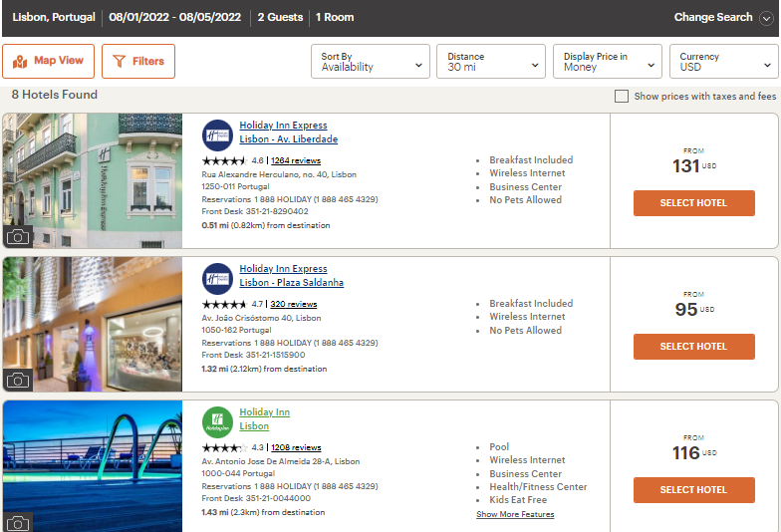This screenshot has height=532, width=781.
Task: Open photo gallery camera icon on Holiday Inn Lisbon
Action: 18,522
